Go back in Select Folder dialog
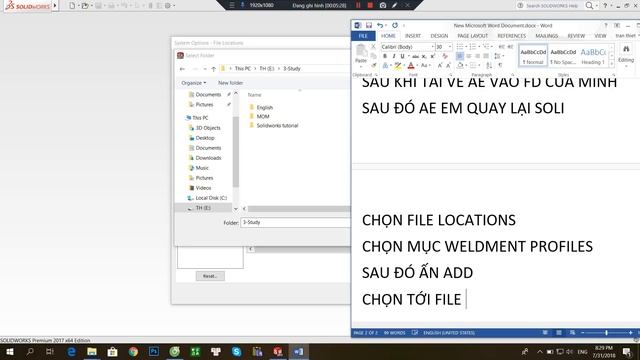This screenshot has width=640, height=360. point(182,69)
